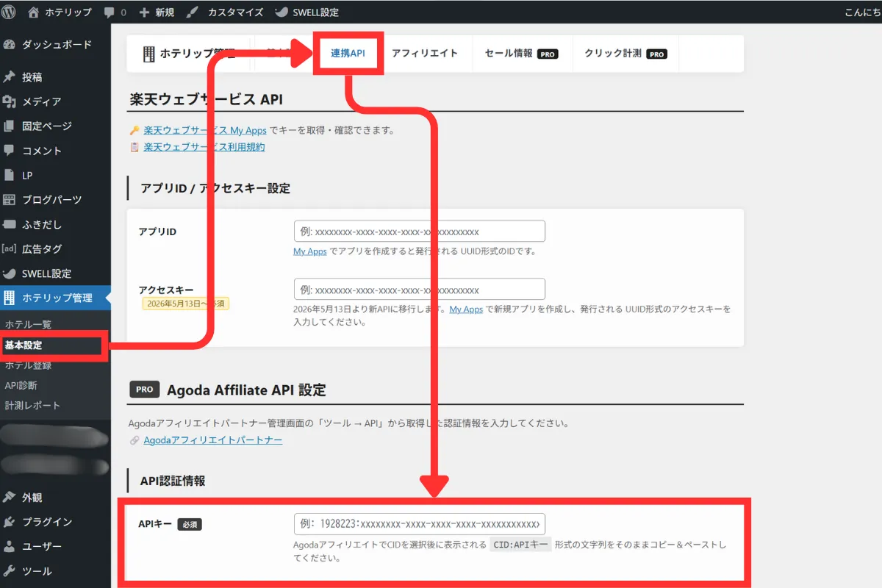Open 計測レポート submenu item
882x588 pixels.
(x=32, y=406)
